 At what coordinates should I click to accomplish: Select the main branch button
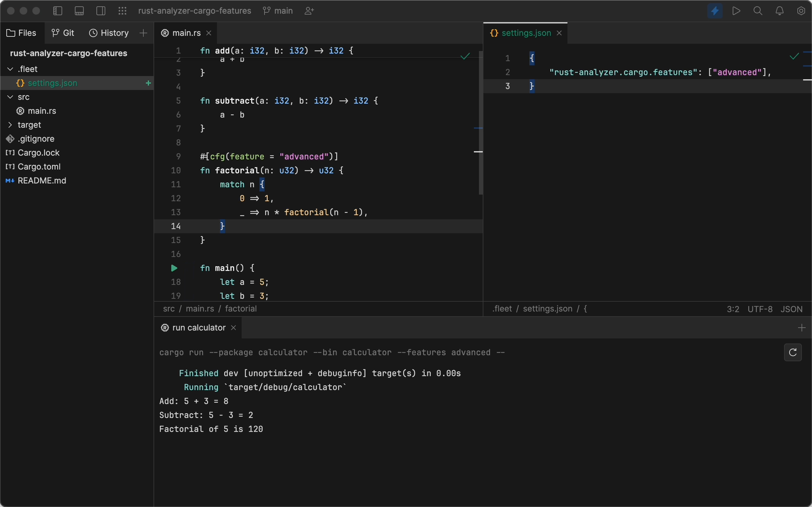point(278,11)
